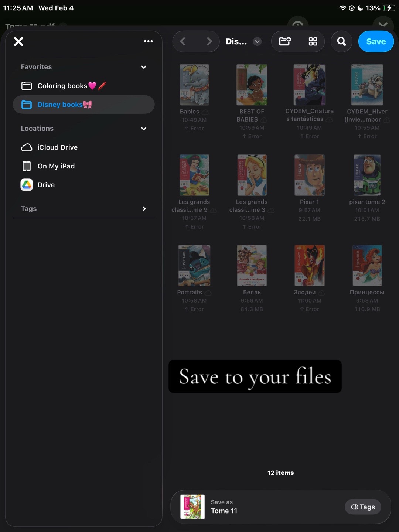Select the BEST OF BABIES book thumbnail
This screenshot has width=399, height=532.
252,85
